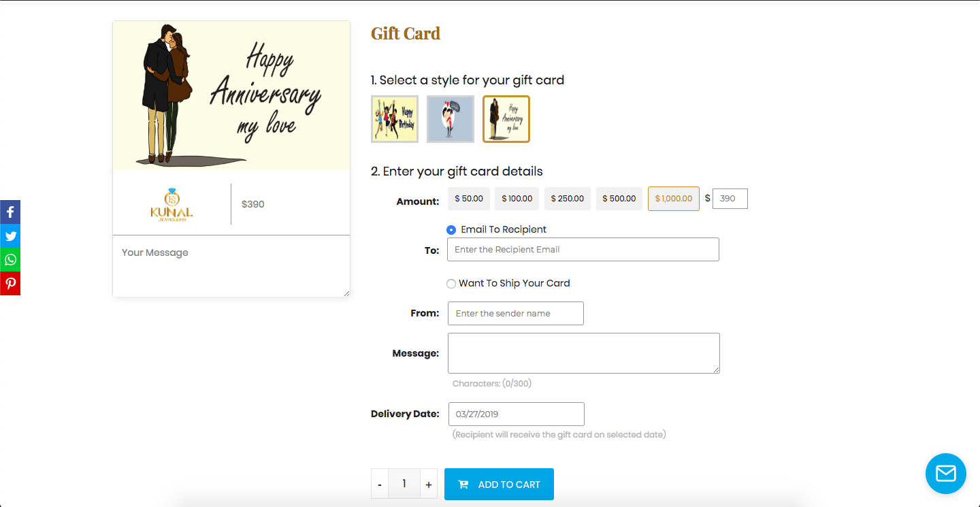This screenshot has width=980, height=507.
Task: Increase quantity with the plus button
Action: [x=428, y=483]
